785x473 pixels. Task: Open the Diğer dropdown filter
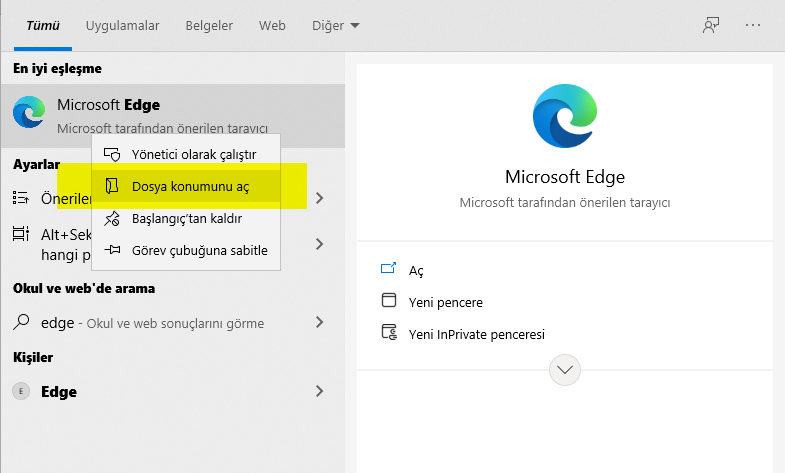(335, 26)
